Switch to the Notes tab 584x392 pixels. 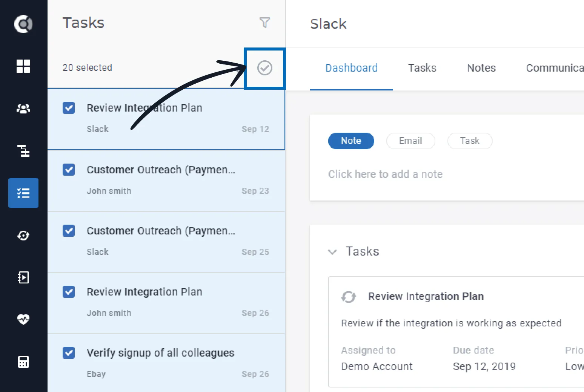pyautogui.click(x=481, y=68)
